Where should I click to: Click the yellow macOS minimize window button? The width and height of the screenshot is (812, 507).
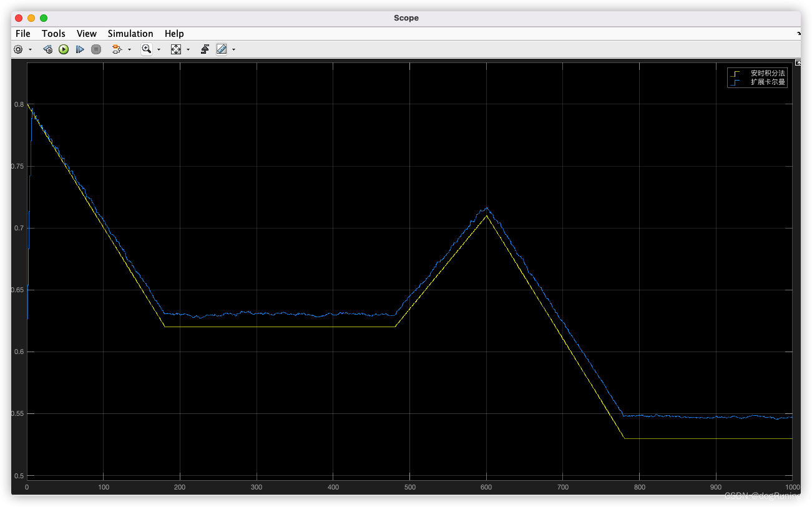(x=31, y=18)
